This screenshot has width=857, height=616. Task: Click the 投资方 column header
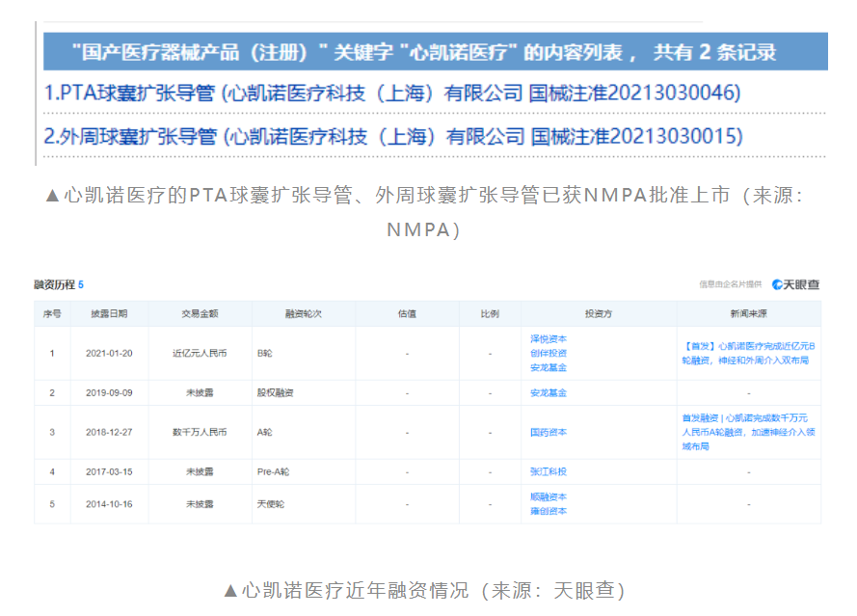pyautogui.click(x=599, y=313)
